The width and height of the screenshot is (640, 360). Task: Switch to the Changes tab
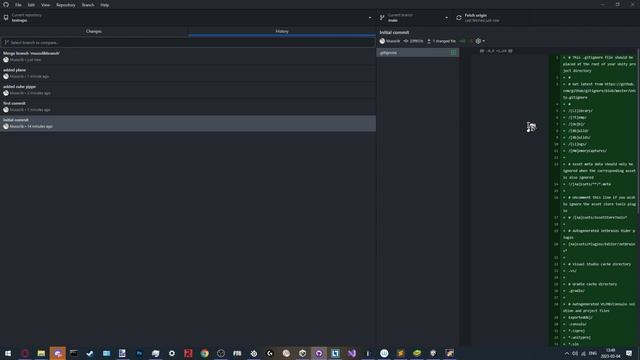(x=94, y=31)
